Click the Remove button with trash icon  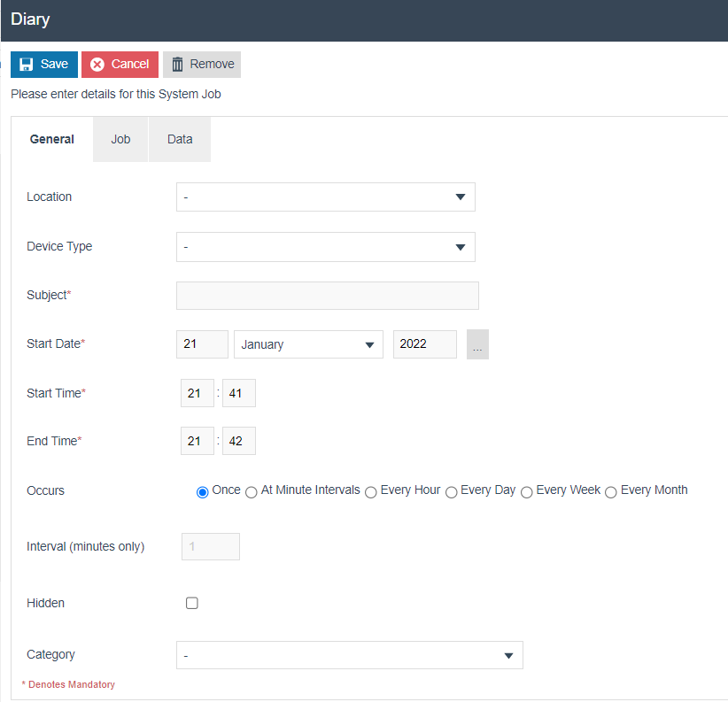coord(202,65)
